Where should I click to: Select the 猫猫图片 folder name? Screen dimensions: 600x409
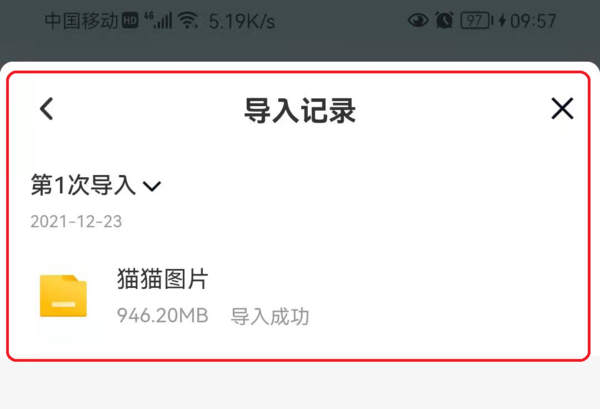[163, 279]
